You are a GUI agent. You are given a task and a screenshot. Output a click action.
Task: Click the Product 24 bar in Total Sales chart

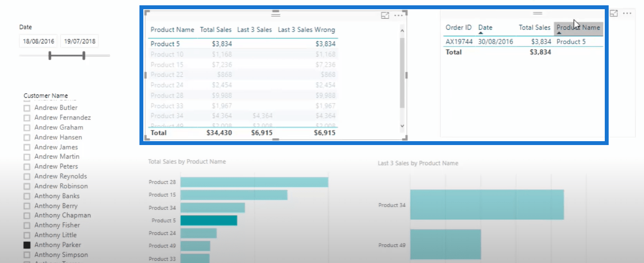point(199,234)
